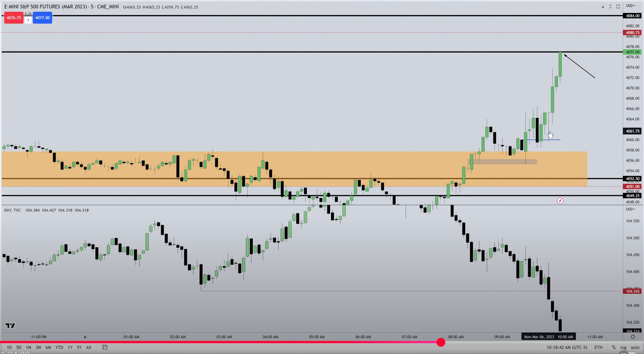This screenshot has width=644, height=354.
Task: Click the red sell button 4076.75
Action: (x=14, y=18)
